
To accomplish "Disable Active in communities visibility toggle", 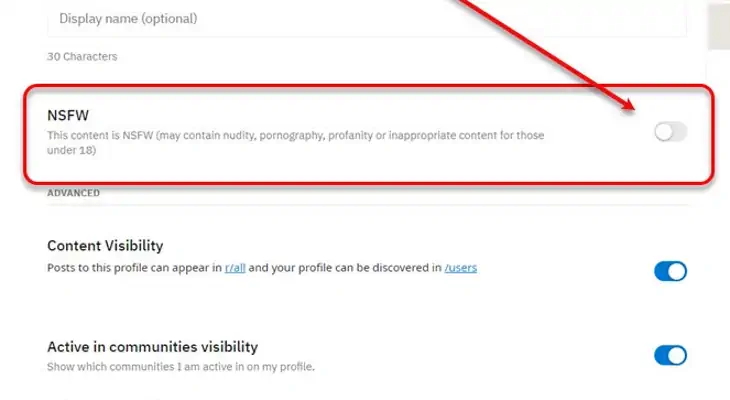I will tap(670, 355).
